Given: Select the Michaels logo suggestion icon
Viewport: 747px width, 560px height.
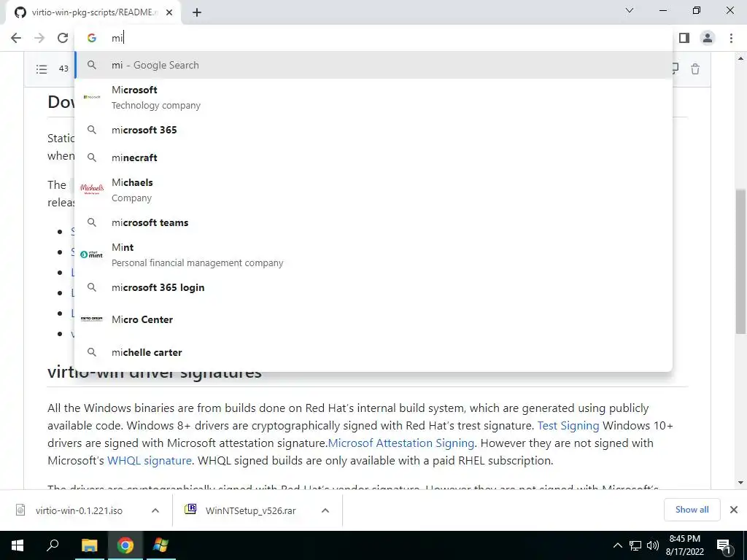Looking at the screenshot, I should click(x=92, y=189).
